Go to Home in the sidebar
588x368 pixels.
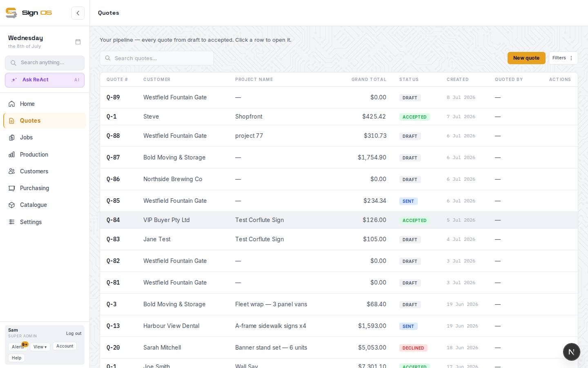click(45, 104)
